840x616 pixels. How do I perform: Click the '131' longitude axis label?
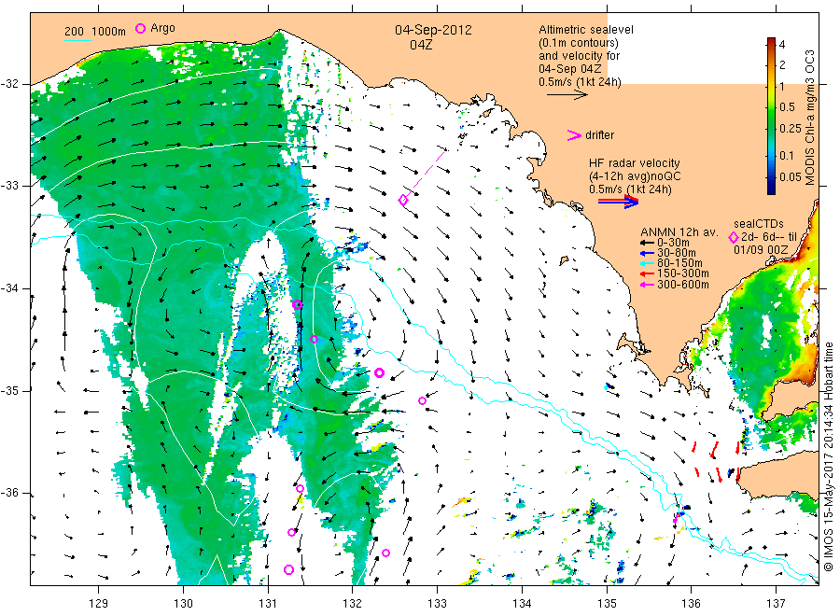click(268, 604)
